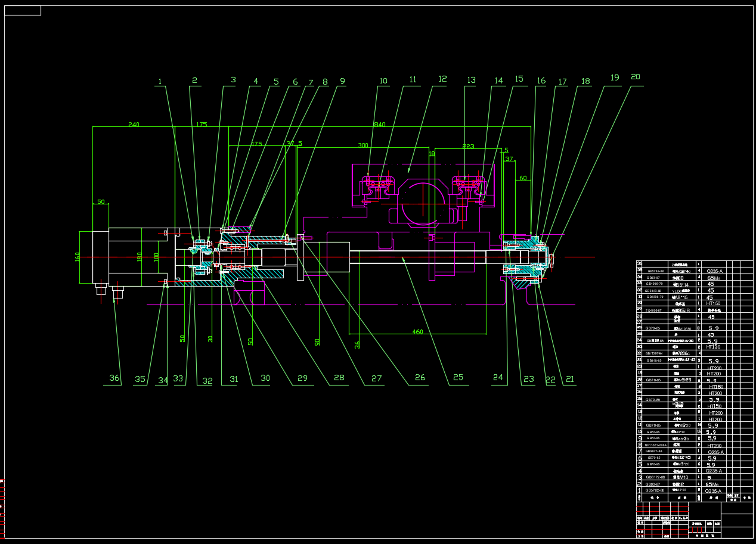Click the 60 dimension near the right bearing

coord(523,178)
